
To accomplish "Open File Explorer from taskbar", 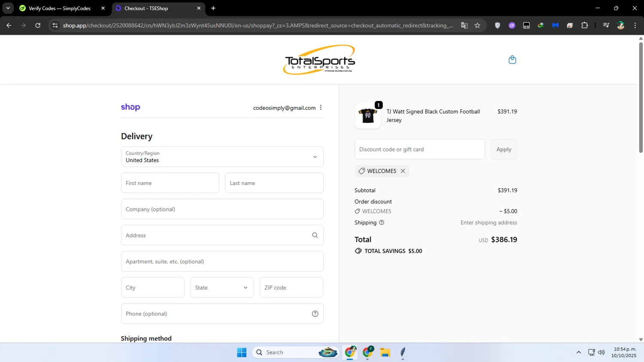I will tap(385, 352).
